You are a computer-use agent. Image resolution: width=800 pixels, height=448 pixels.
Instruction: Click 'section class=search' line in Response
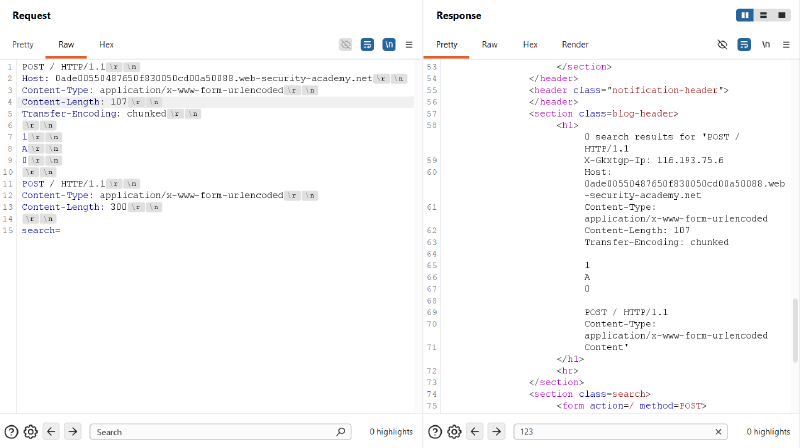click(590, 394)
